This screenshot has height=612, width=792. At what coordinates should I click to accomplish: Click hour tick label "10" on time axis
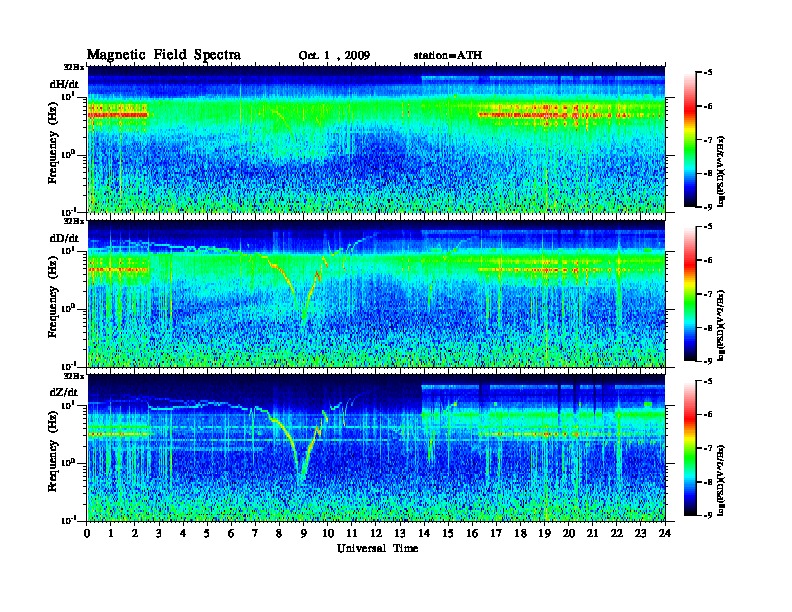(328, 534)
